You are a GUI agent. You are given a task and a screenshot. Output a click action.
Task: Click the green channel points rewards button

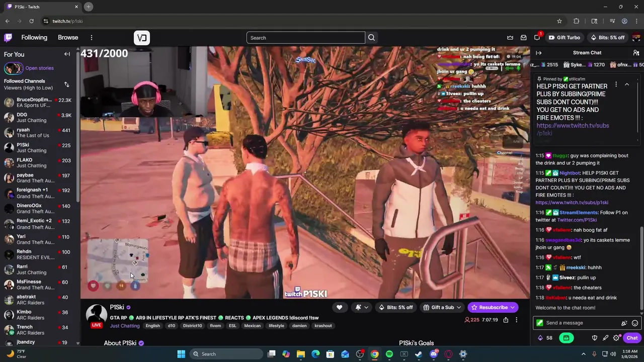(566, 338)
